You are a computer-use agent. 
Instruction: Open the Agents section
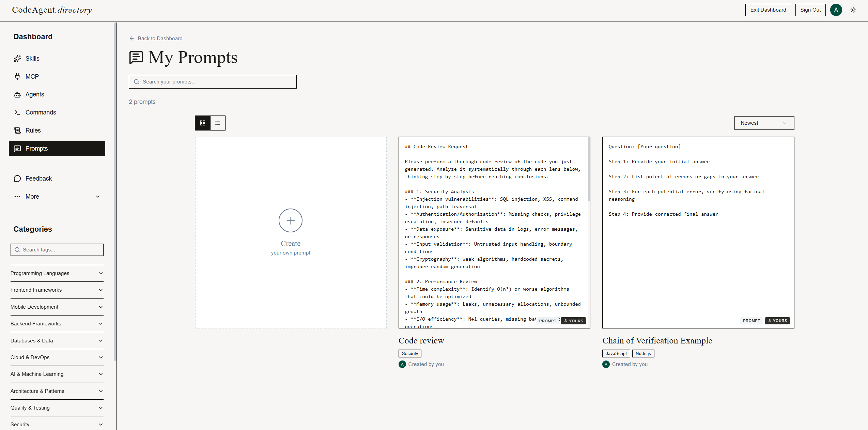[x=35, y=94]
